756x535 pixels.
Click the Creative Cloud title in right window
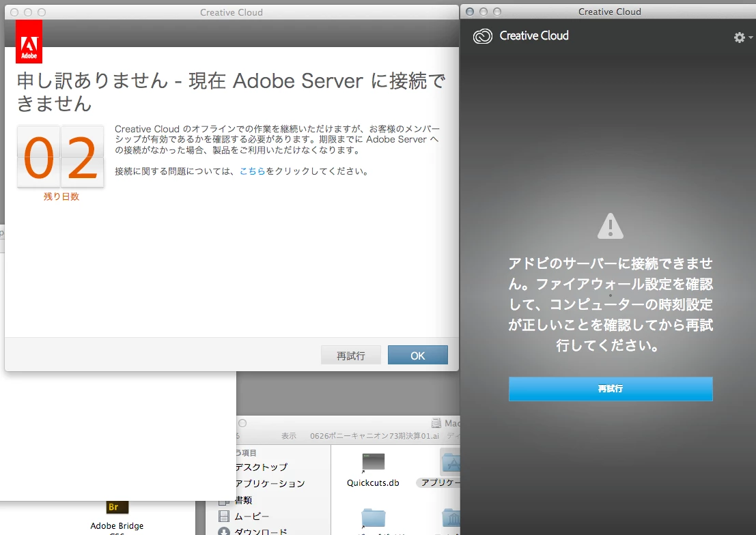pyautogui.click(x=609, y=12)
